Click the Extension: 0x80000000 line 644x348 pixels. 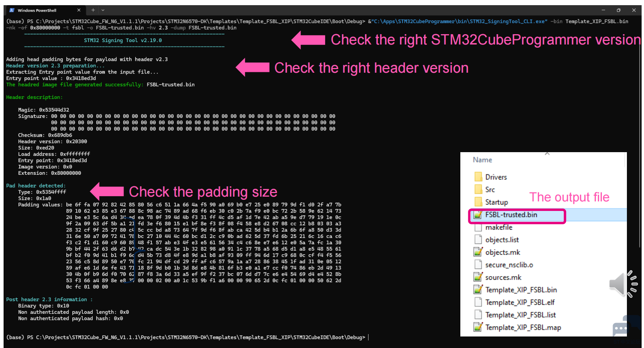[x=49, y=173]
